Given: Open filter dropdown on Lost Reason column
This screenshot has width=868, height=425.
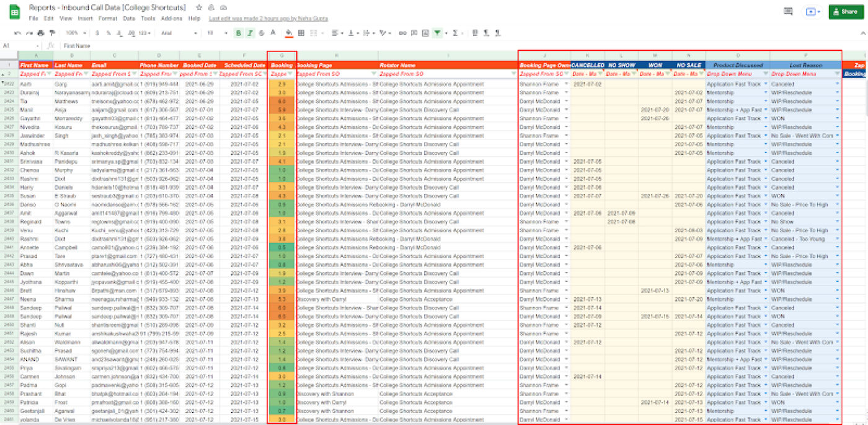Looking at the screenshot, I should [x=837, y=74].
